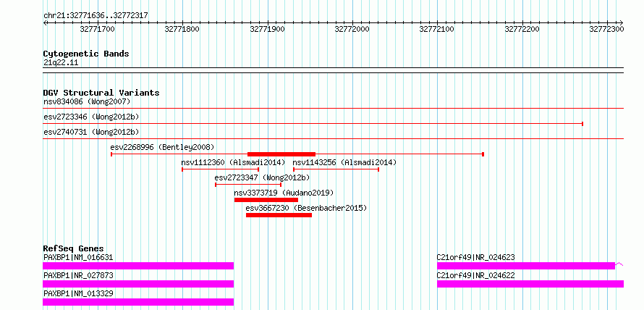The height and width of the screenshot is (310, 644).
Task: Click the magenta bar for C21orf49|NR_024622
Action: (530, 284)
